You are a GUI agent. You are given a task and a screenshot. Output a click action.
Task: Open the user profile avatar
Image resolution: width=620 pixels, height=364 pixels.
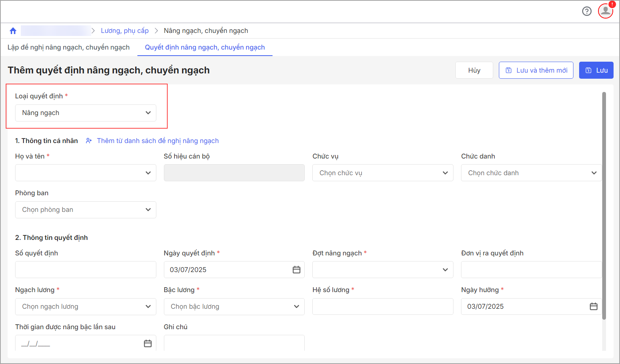(x=605, y=11)
